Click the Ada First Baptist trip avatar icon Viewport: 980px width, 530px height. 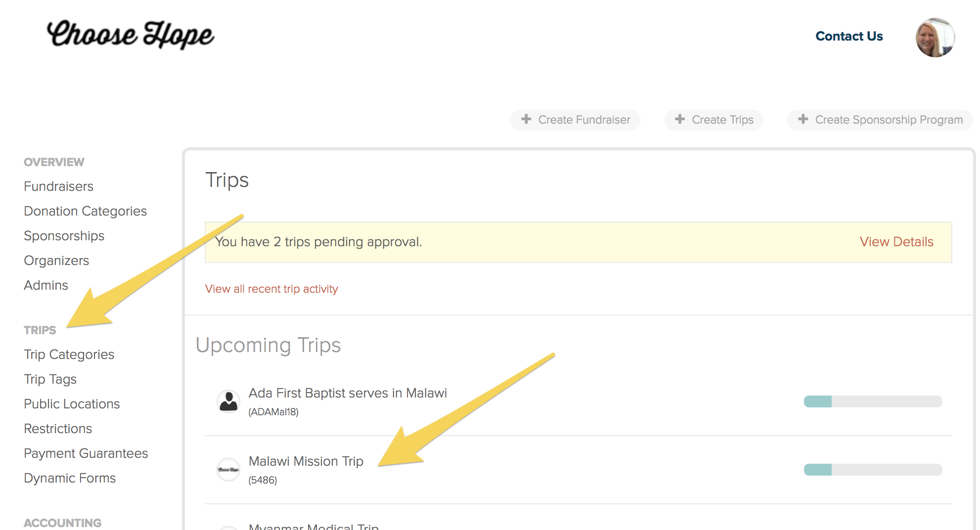228,401
